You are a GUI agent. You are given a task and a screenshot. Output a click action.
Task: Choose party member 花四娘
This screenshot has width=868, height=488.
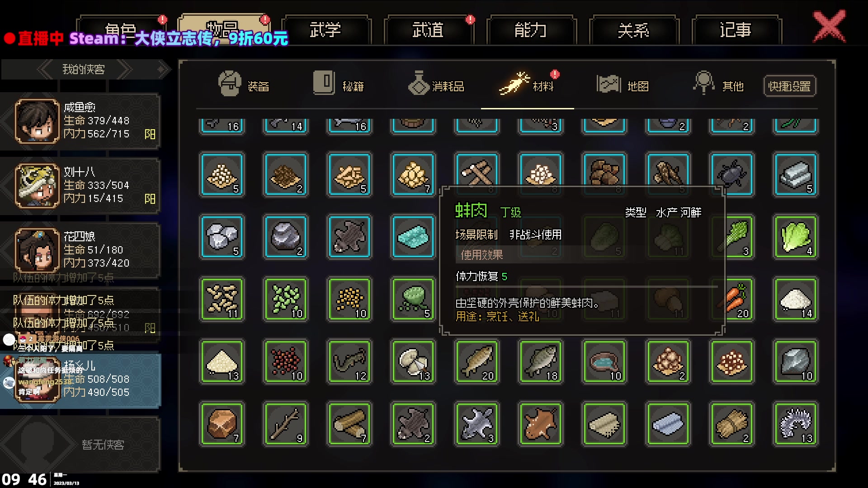80,249
